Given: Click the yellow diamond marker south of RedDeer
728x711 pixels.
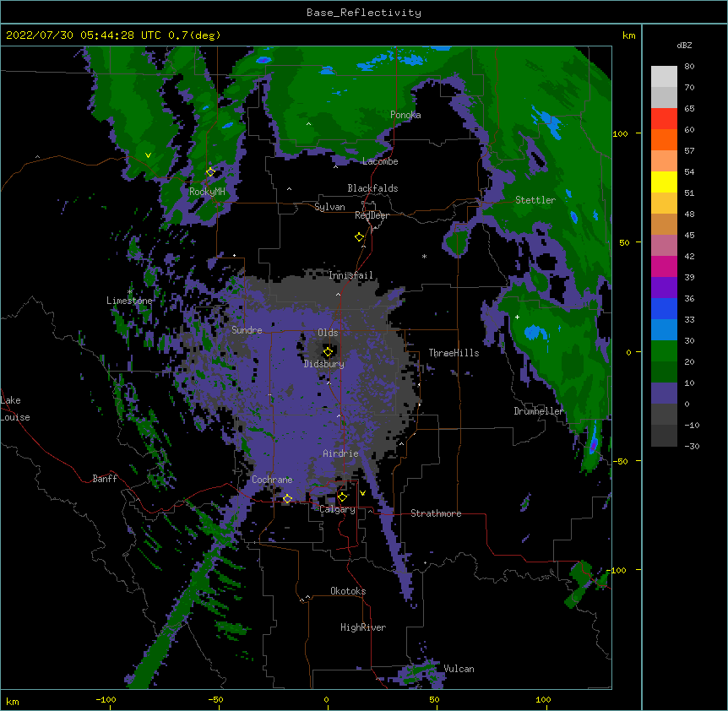Looking at the screenshot, I should tap(359, 237).
